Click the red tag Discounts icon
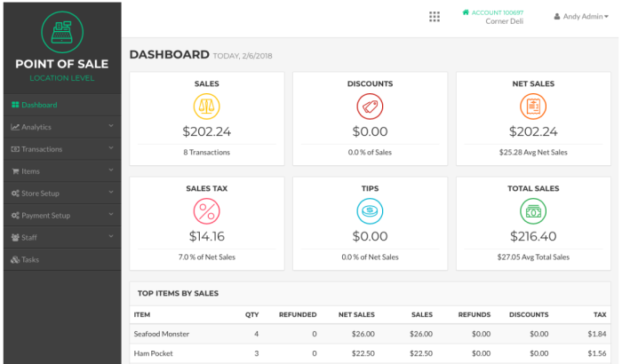 click(370, 107)
